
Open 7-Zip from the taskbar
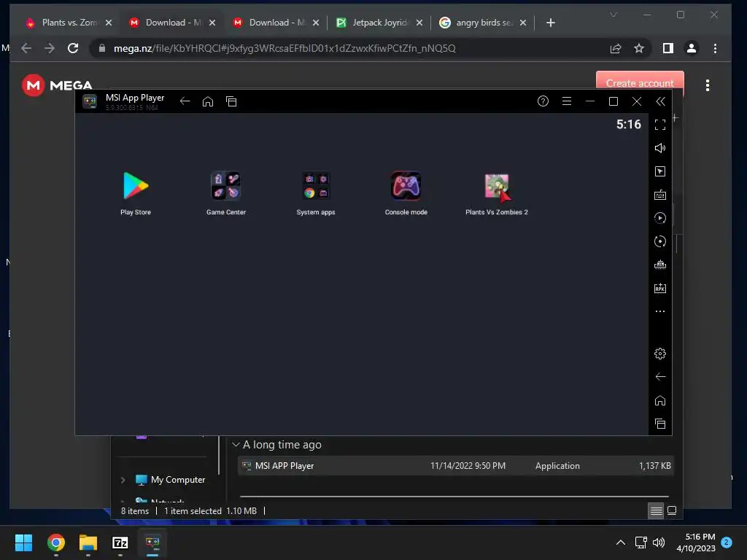[x=120, y=542]
